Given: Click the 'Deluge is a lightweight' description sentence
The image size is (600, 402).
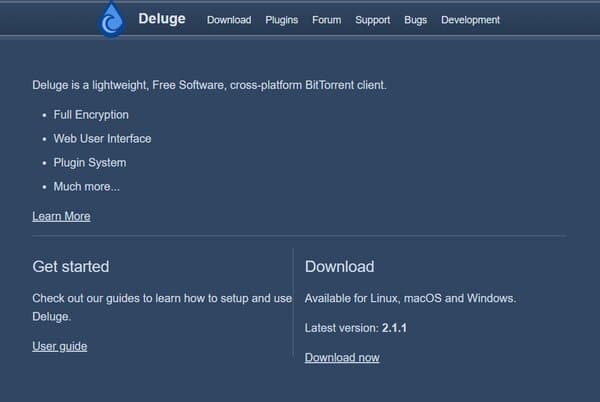Looking at the screenshot, I should click(209, 85).
